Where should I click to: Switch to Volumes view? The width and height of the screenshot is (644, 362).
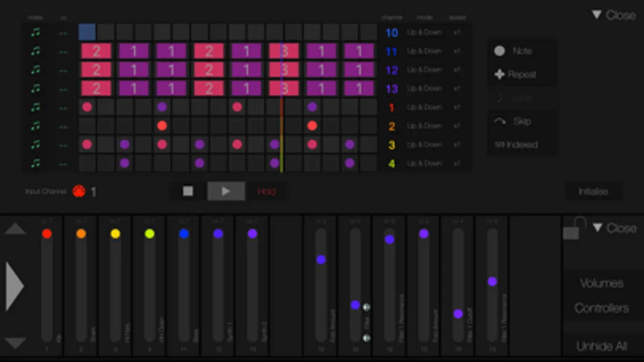[x=602, y=283]
